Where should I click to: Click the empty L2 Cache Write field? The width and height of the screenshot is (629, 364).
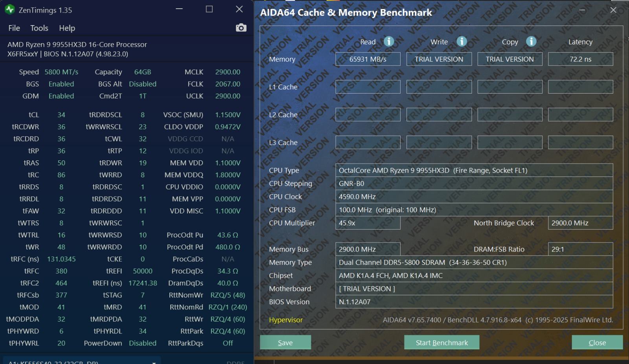[439, 115]
